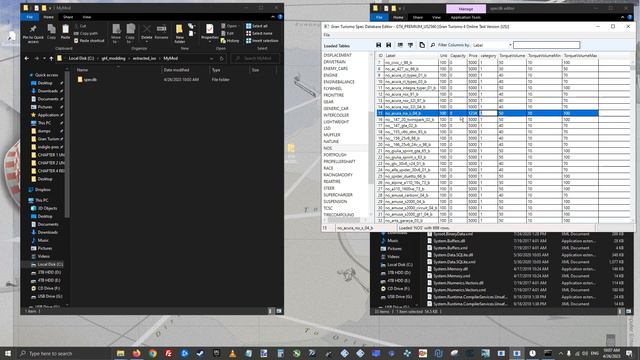640x360 pixels.
Task: Click History in the Open group
Action: point(230,41)
